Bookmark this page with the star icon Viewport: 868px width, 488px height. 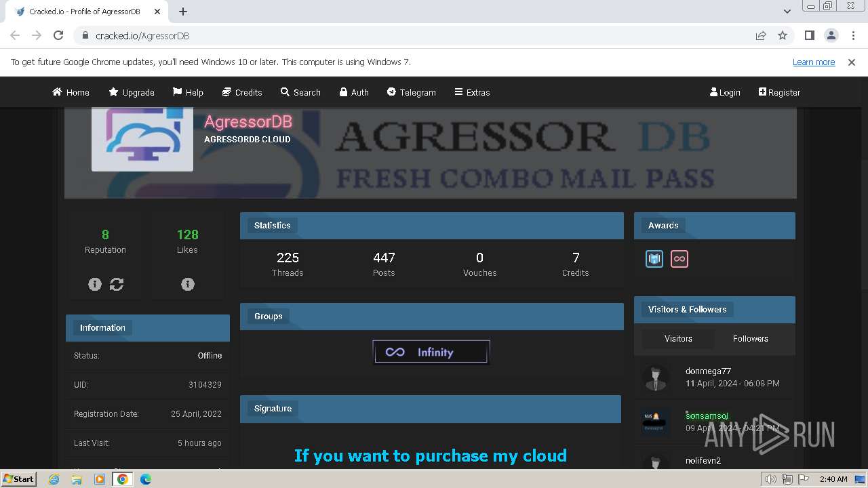783,35
